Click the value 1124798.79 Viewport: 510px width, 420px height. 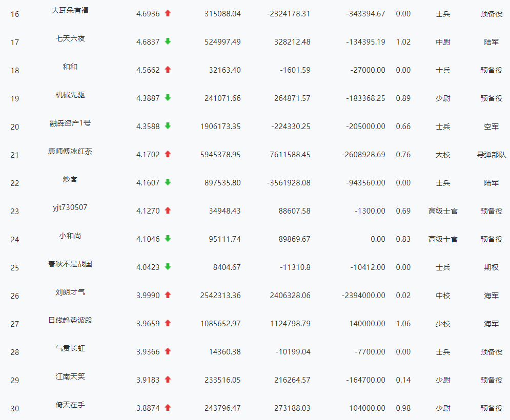(290, 324)
